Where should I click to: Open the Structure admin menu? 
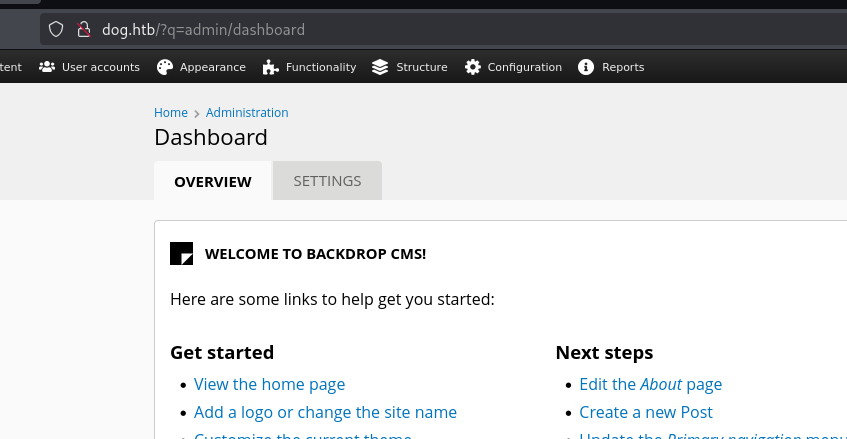tap(421, 67)
